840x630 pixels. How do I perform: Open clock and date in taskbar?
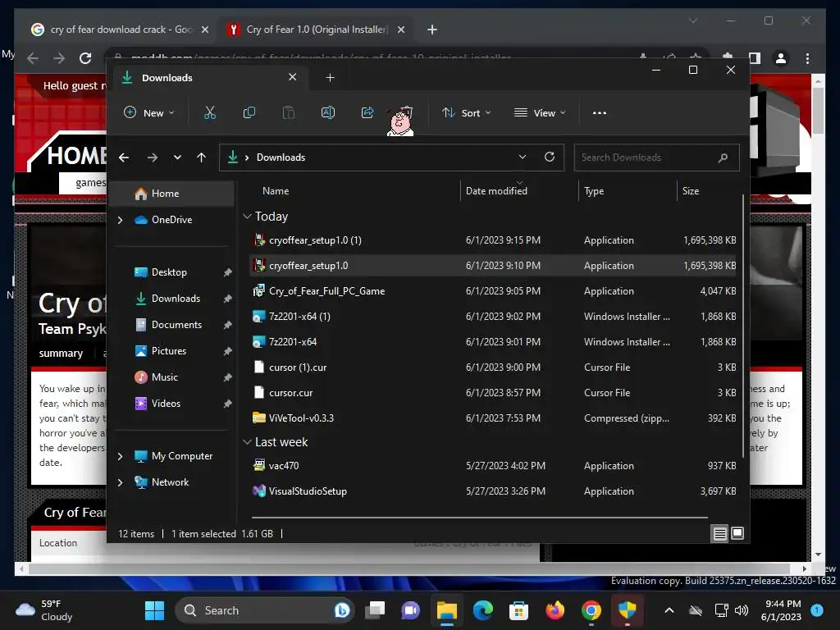click(x=781, y=610)
